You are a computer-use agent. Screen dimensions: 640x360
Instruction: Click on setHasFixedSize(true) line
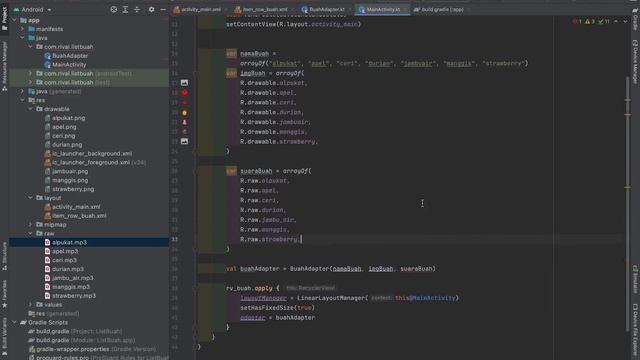click(278, 308)
